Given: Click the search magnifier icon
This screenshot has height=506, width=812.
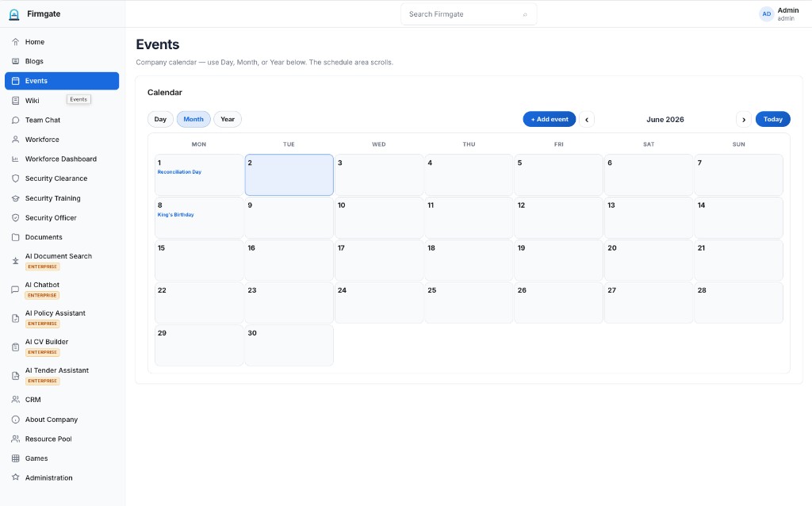Looking at the screenshot, I should [525, 14].
